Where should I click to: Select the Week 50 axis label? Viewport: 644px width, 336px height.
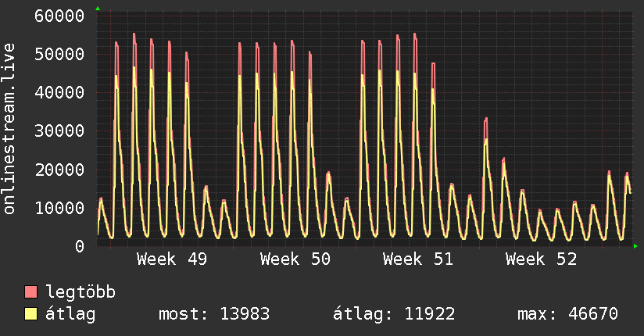point(295,259)
